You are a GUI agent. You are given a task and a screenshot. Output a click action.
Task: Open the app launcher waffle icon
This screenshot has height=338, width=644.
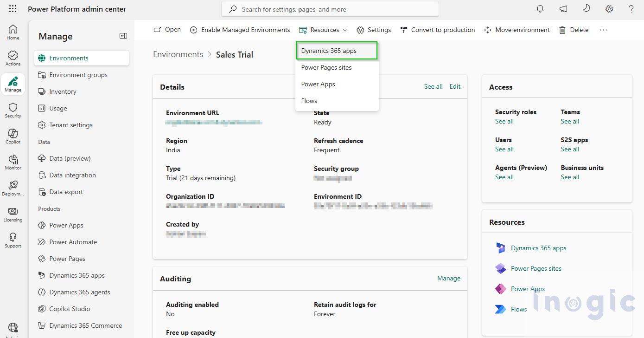click(x=13, y=9)
